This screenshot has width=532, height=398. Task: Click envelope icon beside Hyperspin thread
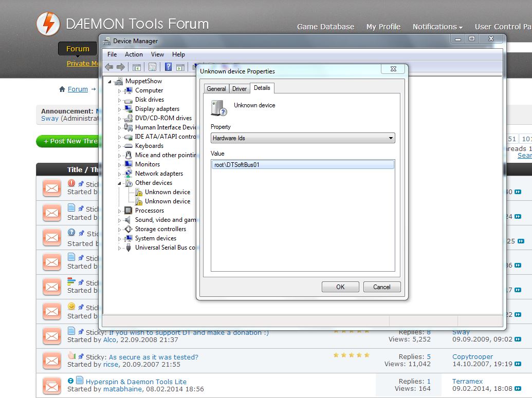[x=52, y=385]
